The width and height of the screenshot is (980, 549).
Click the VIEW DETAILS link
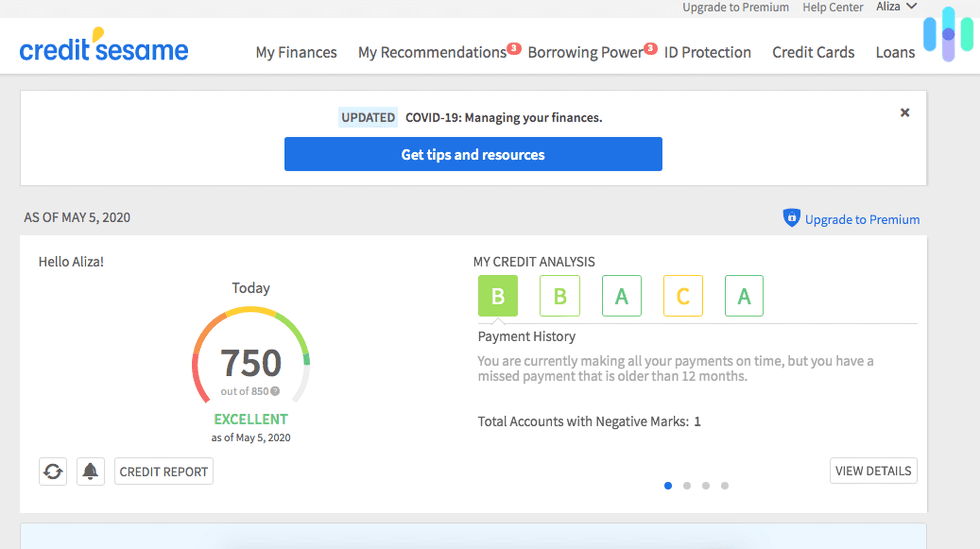872,471
